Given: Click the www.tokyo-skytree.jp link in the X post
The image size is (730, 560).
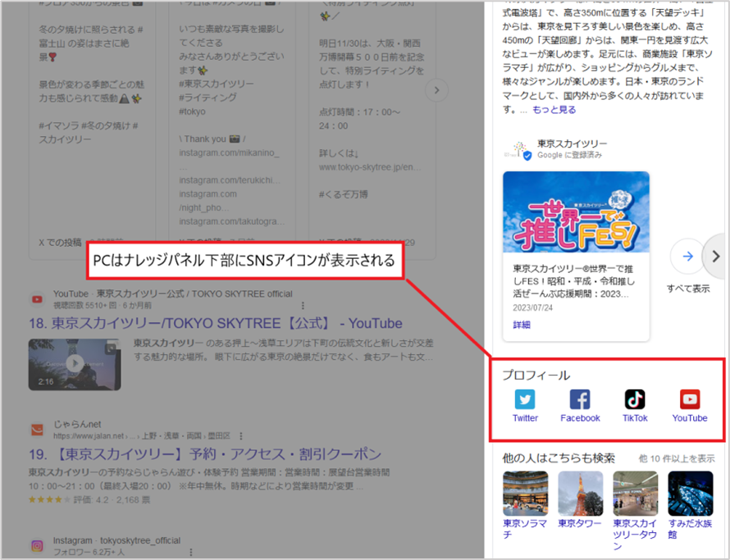Looking at the screenshot, I should tap(370, 167).
